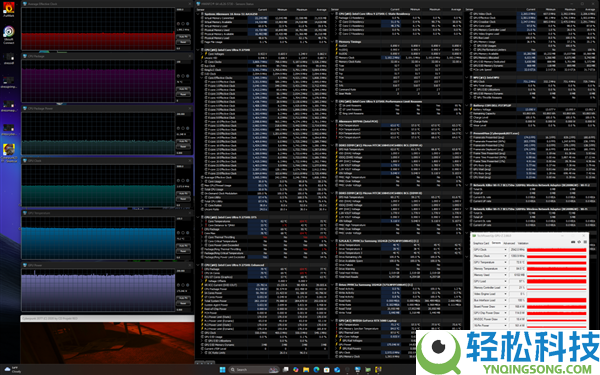Click the GPU Load red graph bar in GPU-Z
This screenshot has height=375, width=600.
556,281
